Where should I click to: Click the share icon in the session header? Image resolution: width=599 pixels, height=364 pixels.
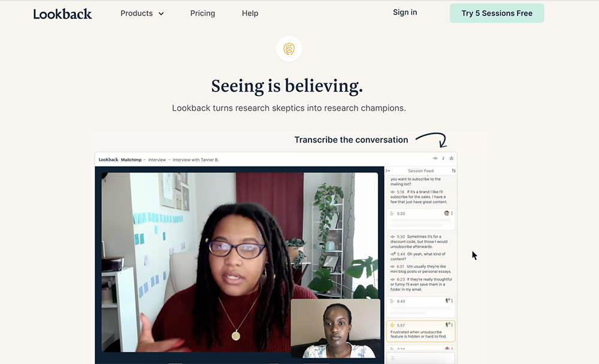[451, 158]
